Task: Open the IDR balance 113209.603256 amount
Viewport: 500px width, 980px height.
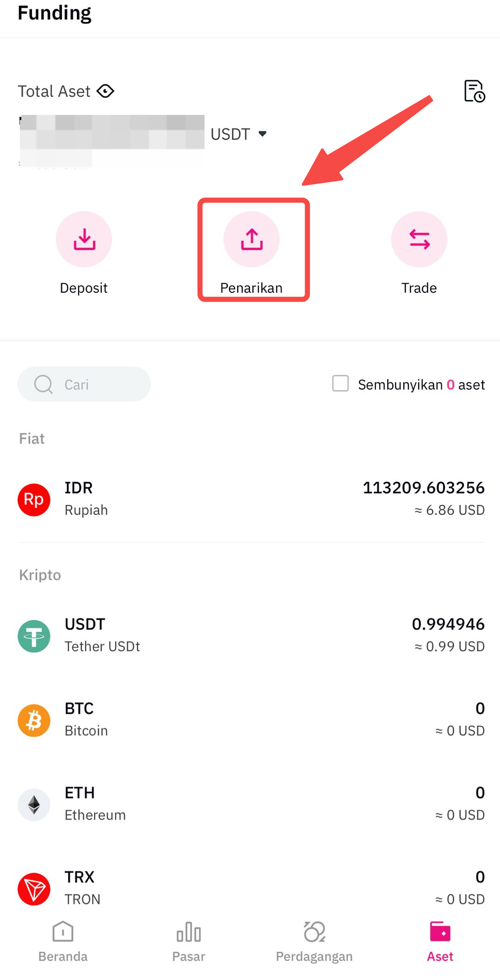Action: point(423,487)
